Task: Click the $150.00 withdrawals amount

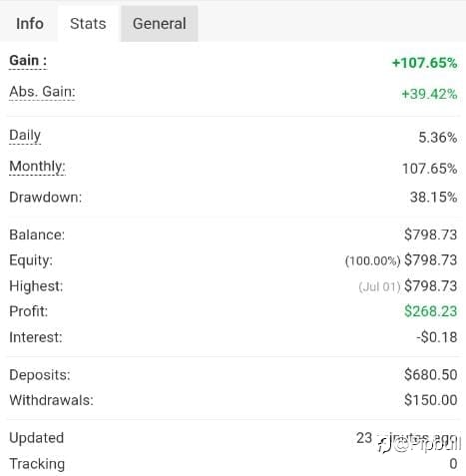Action: tap(431, 400)
